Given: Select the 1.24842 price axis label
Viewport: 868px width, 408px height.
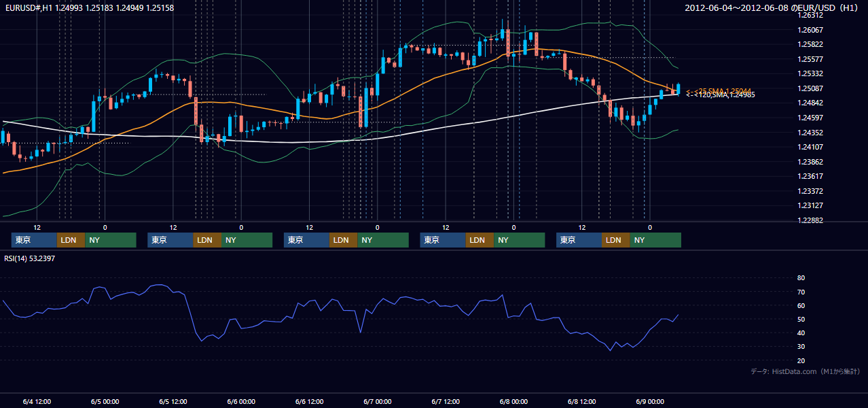Looking at the screenshot, I should pos(810,103).
